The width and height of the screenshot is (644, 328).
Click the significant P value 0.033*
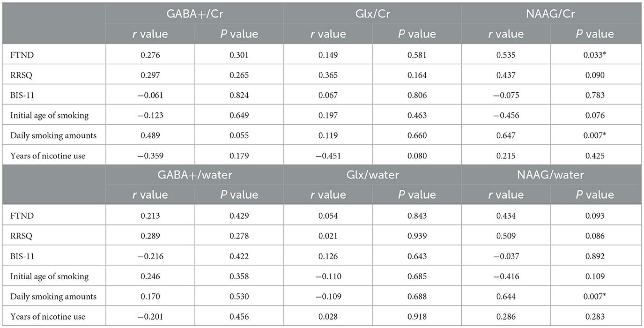click(596, 55)
